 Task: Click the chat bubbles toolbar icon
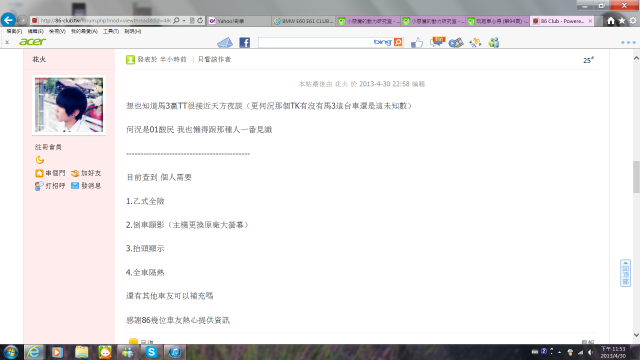click(x=437, y=42)
